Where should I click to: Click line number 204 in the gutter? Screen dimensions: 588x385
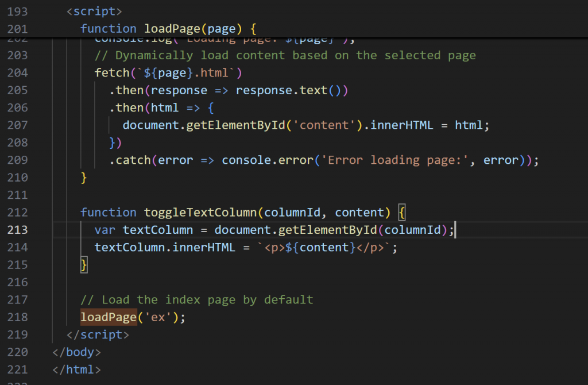(x=18, y=72)
